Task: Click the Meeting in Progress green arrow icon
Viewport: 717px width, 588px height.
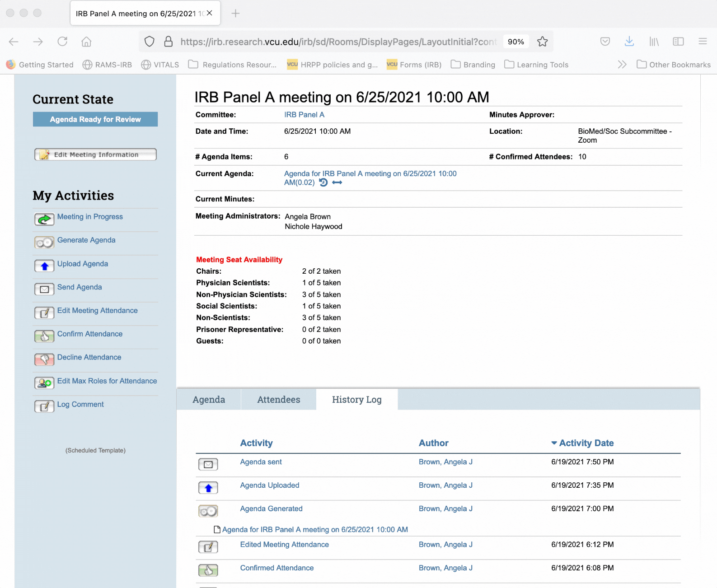Action: [x=44, y=219]
